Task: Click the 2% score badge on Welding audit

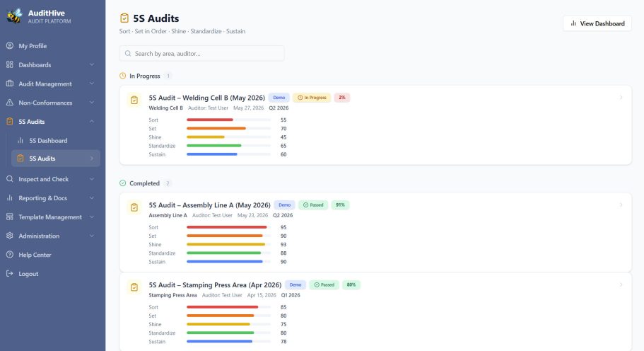Action: click(341, 98)
